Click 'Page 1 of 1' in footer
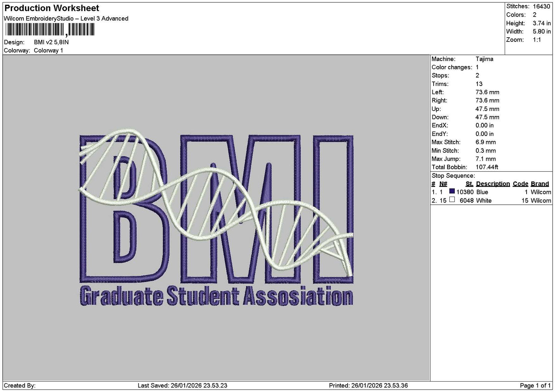Viewport: 555px width, 392px height. point(535,385)
